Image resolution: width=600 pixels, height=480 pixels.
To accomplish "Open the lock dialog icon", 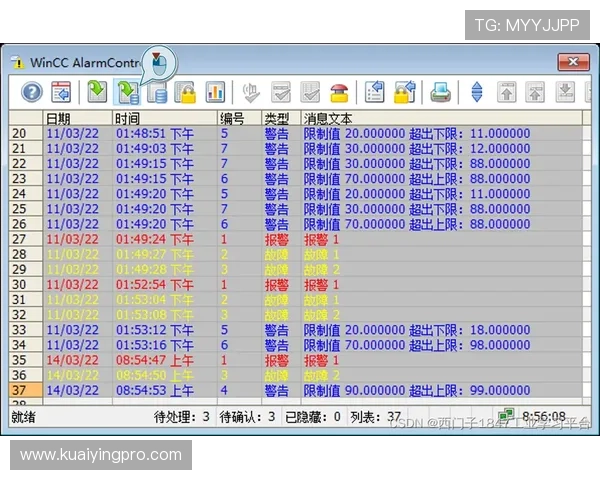I will point(404,92).
